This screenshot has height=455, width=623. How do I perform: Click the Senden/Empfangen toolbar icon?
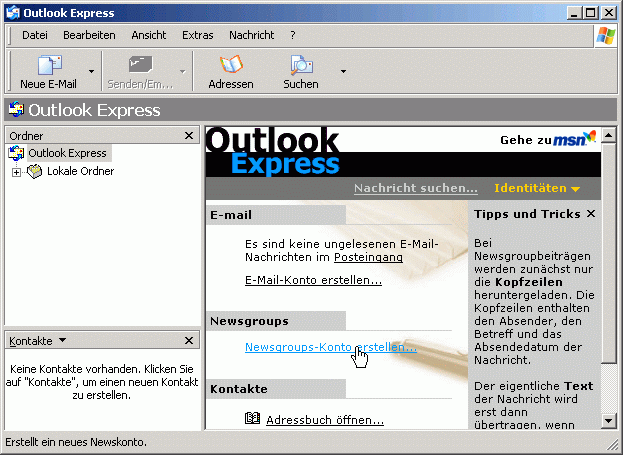coord(140,65)
